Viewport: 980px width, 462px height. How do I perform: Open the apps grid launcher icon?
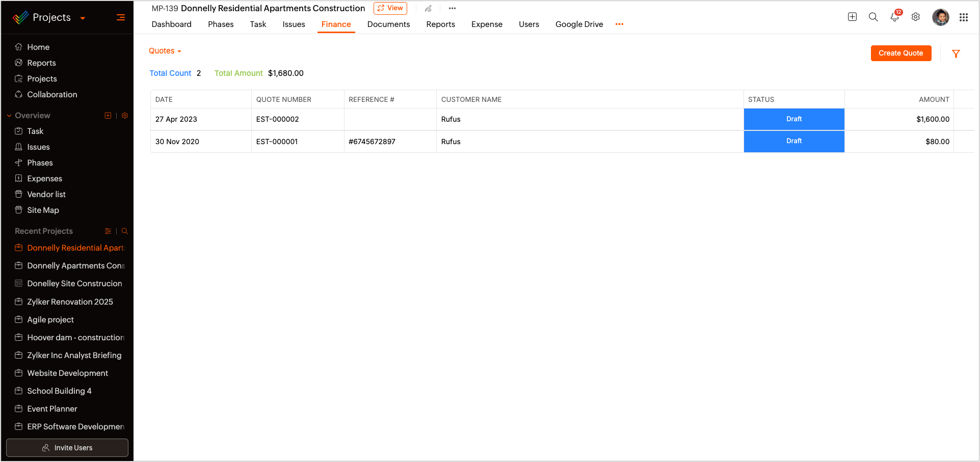[963, 17]
